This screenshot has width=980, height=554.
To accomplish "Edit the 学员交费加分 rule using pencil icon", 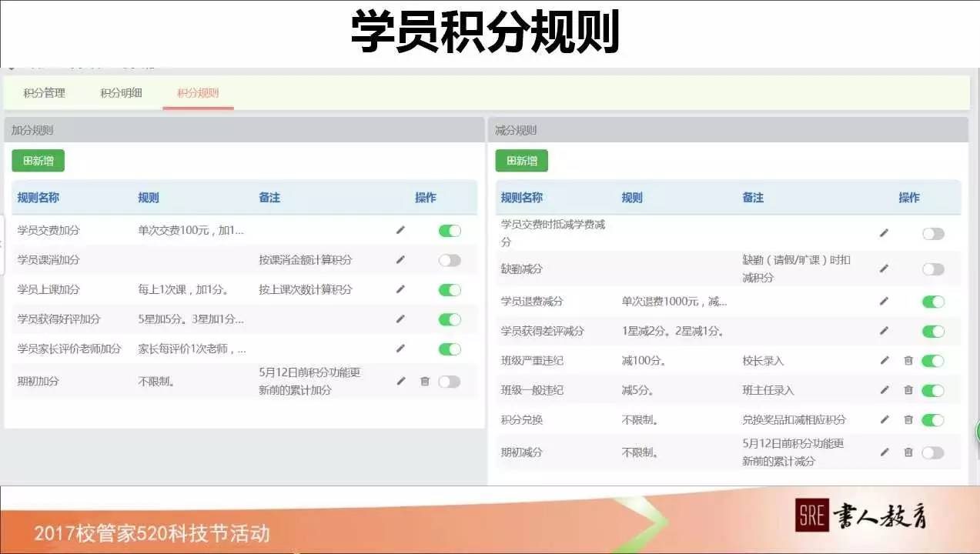I will (400, 229).
